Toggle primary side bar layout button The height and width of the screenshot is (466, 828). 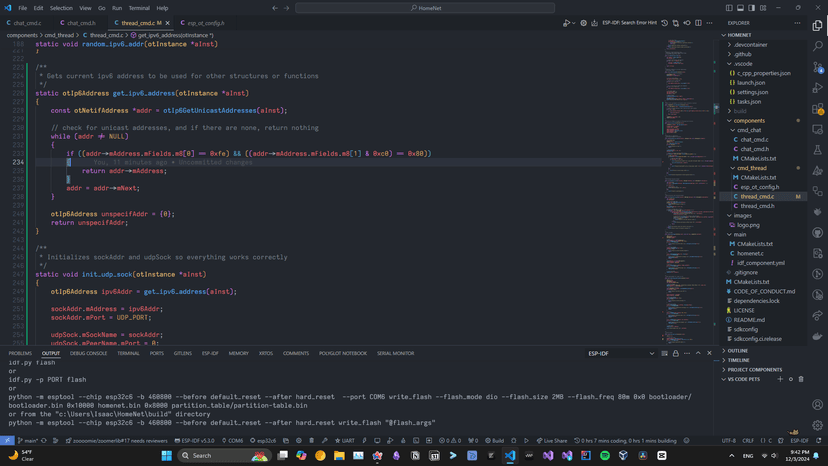[x=729, y=8]
